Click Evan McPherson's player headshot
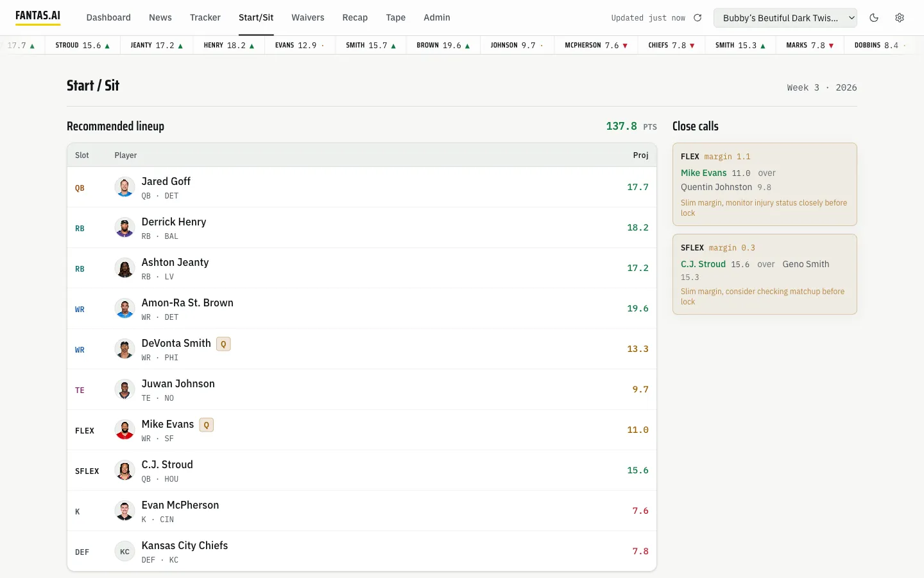Screen dimensions: 924x578 pyautogui.click(x=124, y=511)
